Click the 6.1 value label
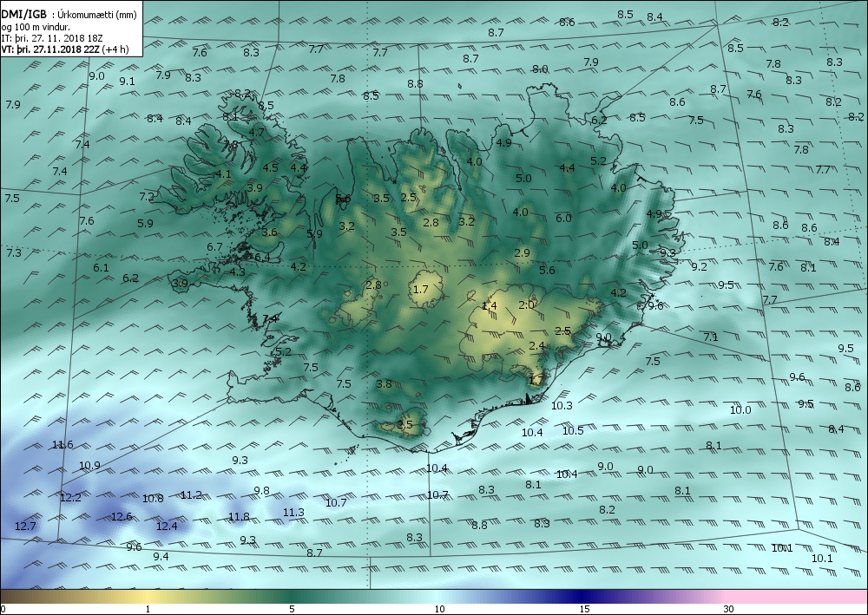 tap(101, 267)
